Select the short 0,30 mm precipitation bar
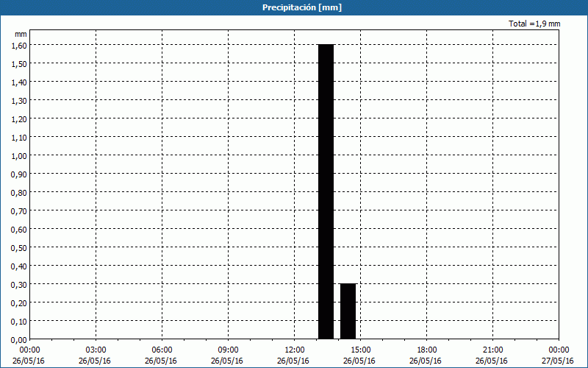 348,311
